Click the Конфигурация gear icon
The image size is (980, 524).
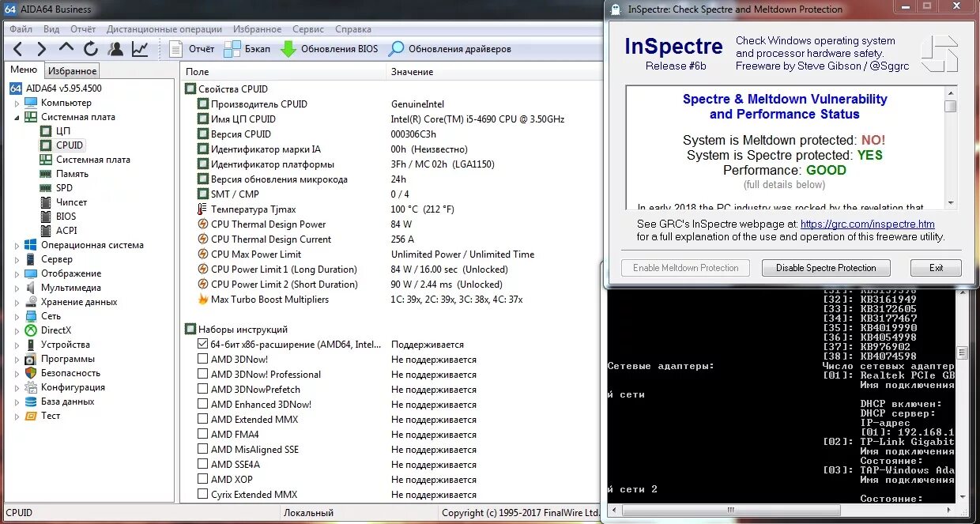click(x=31, y=387)
